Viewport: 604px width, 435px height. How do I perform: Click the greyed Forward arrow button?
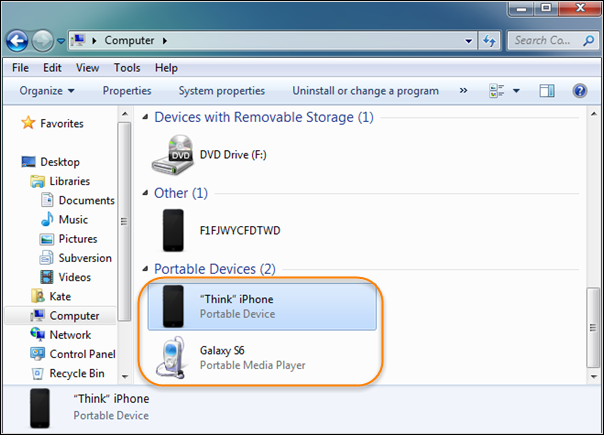[42, 41]
